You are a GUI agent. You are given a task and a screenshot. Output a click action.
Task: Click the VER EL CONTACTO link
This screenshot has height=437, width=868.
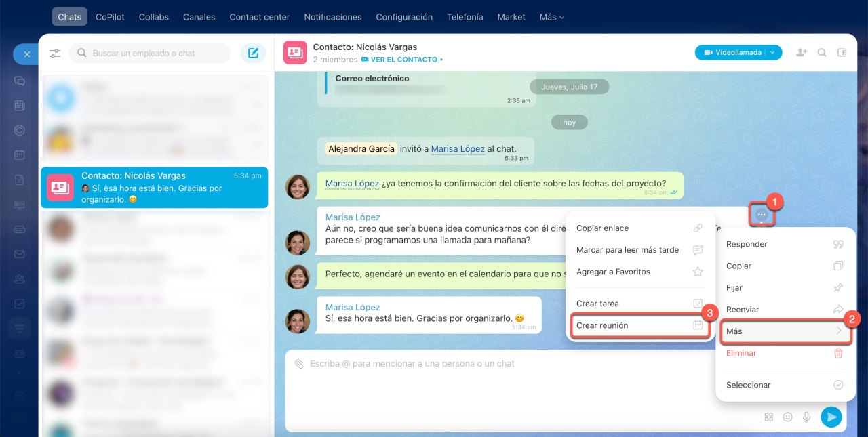click(403, 60)
